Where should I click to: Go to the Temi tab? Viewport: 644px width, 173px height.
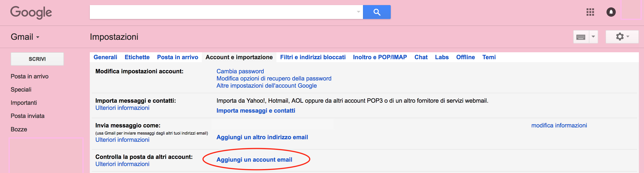(489, 57)
